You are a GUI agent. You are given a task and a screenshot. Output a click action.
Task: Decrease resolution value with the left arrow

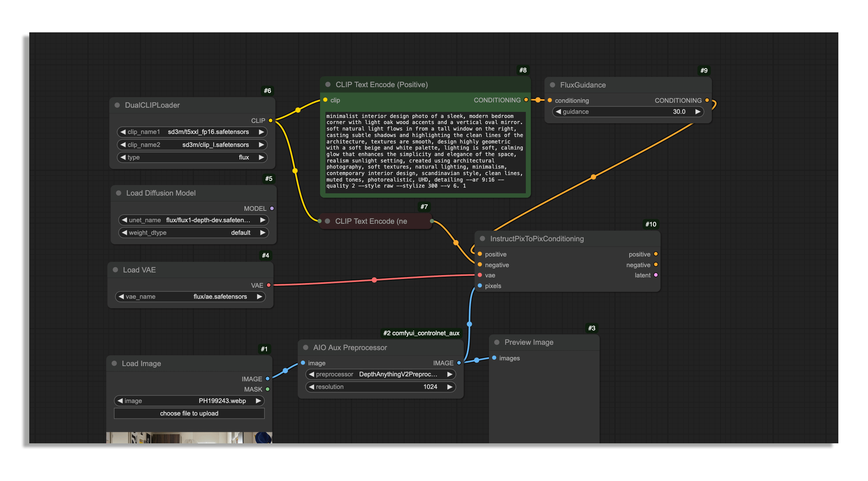click(x=311, y=387)
